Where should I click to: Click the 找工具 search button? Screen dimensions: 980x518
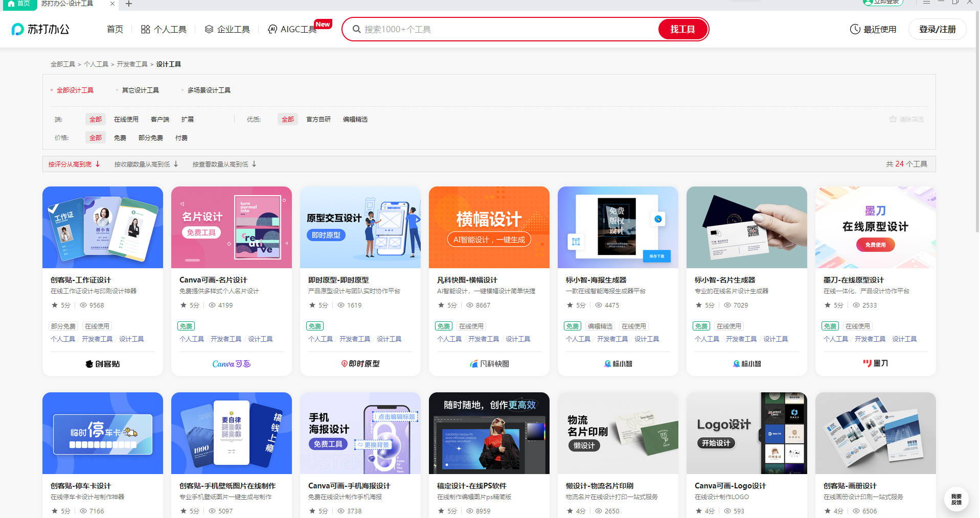(682, 29)
